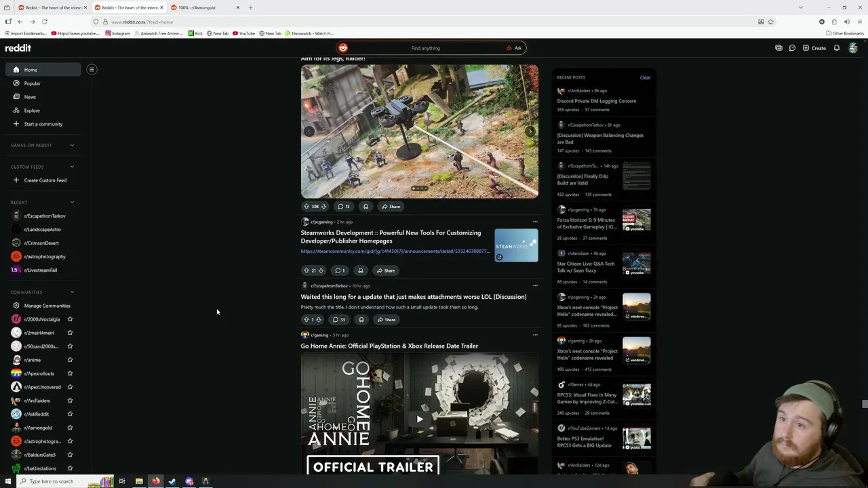Click the Find anything search field
The height and width of the screenshot is (488, 868).
tap(425, 48)
